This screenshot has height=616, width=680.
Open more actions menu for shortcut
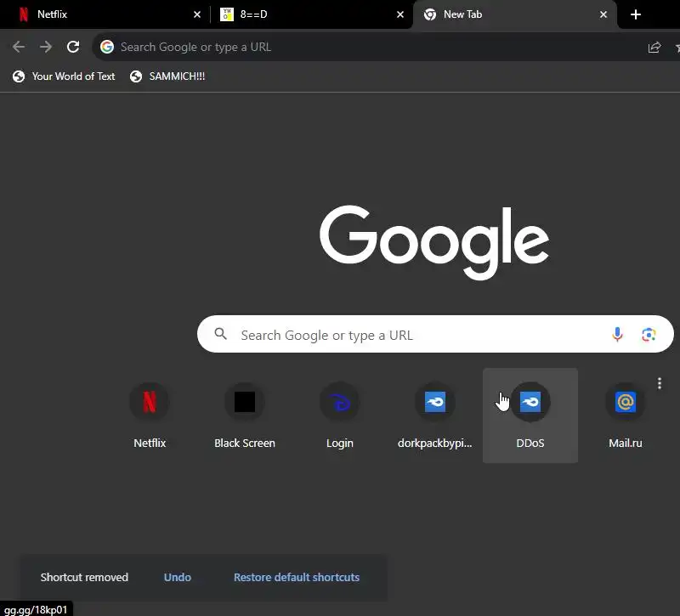[660, 383]
